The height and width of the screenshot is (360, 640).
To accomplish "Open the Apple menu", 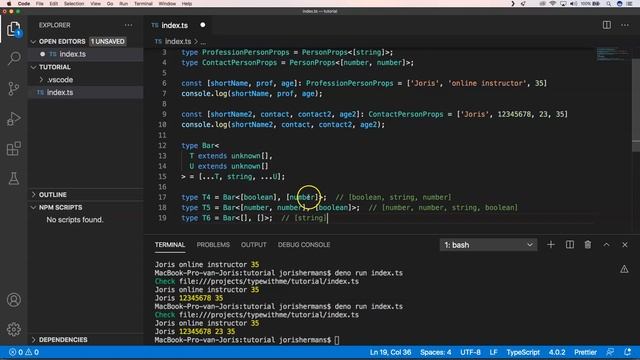I will click(x=9, y=4).
